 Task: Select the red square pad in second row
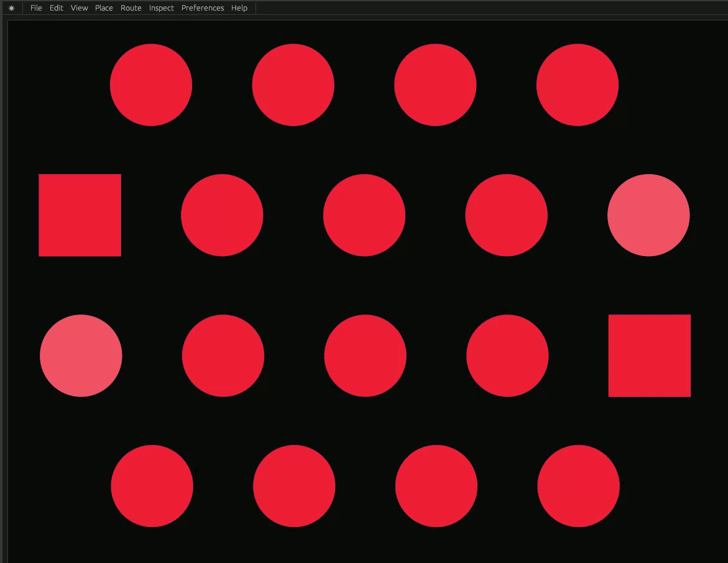(80, 215)
